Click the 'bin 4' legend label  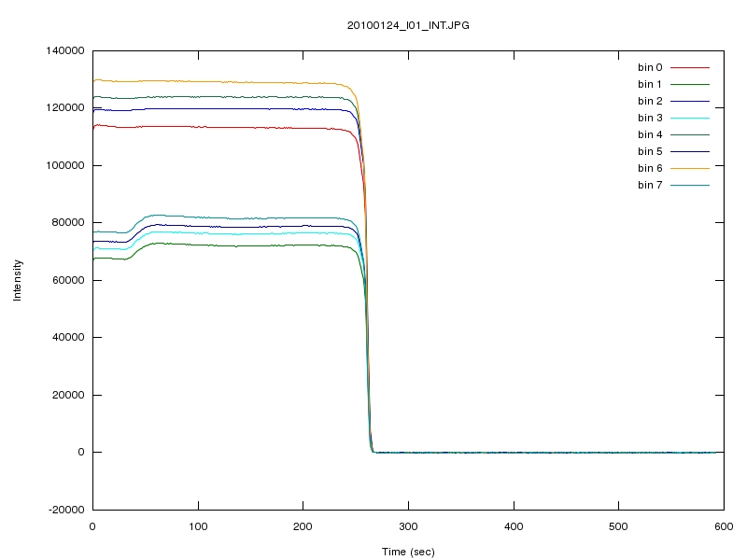pyautogui.click(x=650, y=134)
